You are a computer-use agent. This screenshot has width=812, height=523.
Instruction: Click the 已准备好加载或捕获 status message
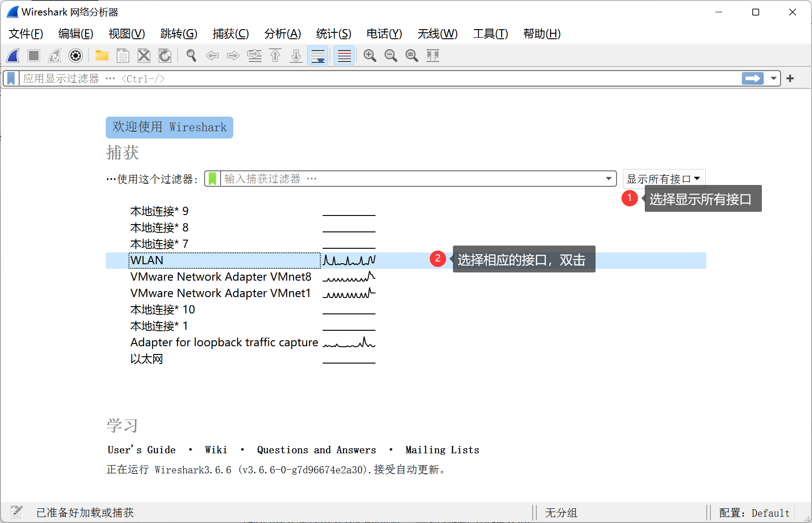pyautogui.click(x=85, y=513)
